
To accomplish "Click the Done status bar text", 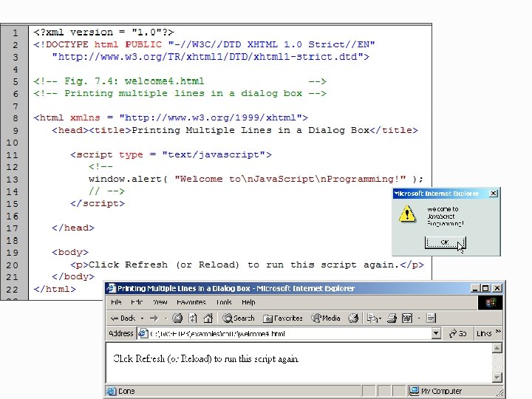I will pos(126,391).
